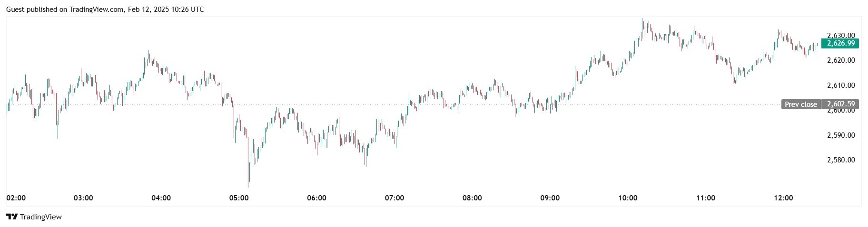Select the 12:00 time axis marker
This screenshot has width=868, height=227.
coord(783,198)
